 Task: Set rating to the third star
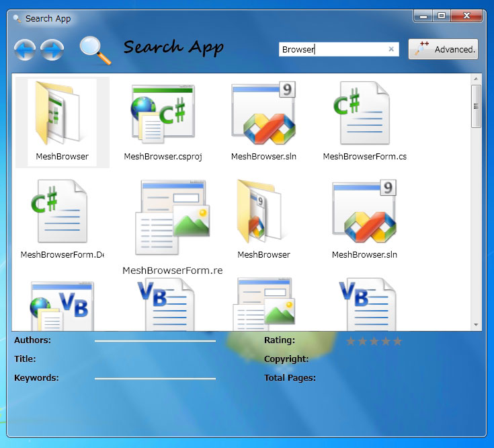click(x=374, y=341)
